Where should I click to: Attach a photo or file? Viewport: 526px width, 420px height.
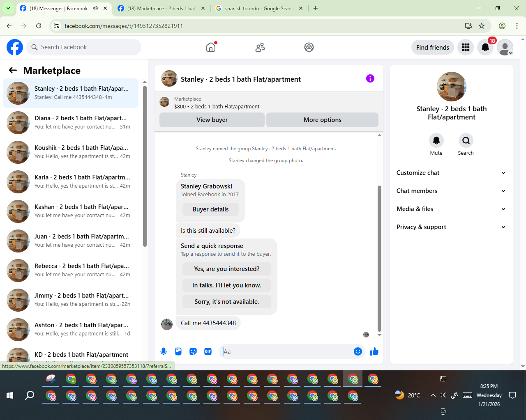click(178, 351)
